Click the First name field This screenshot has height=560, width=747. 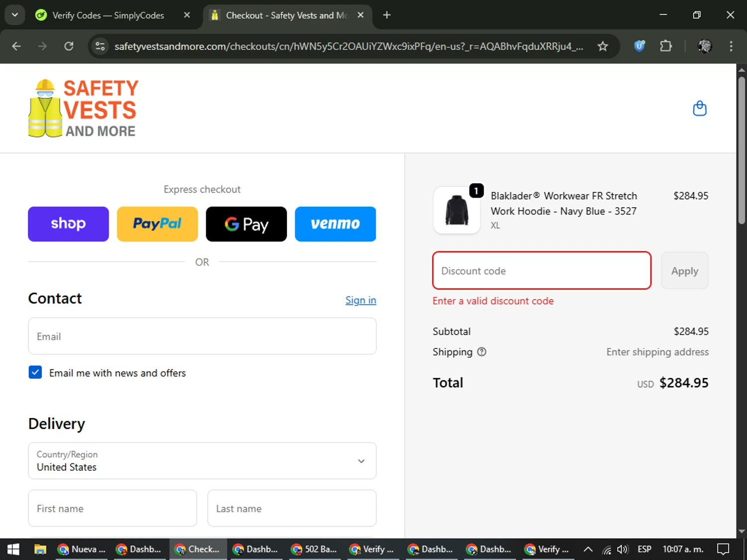(113, 508)
